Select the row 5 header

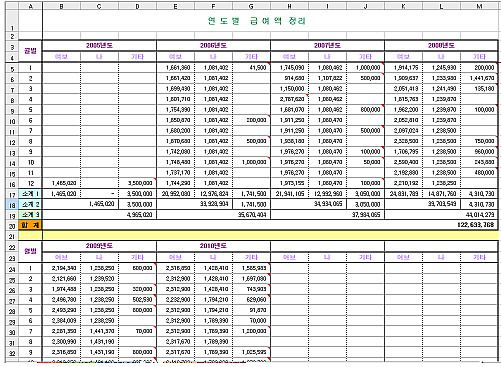tap(12, 68)
